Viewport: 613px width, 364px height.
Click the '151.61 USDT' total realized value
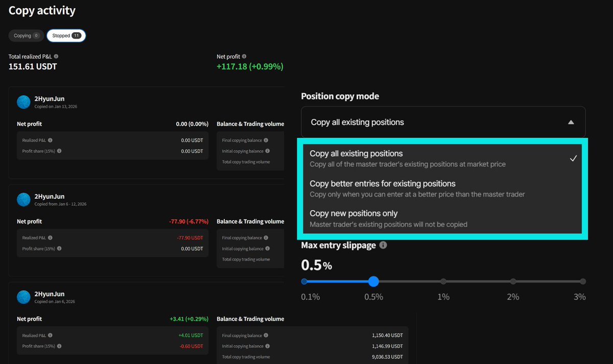point(33,66)
